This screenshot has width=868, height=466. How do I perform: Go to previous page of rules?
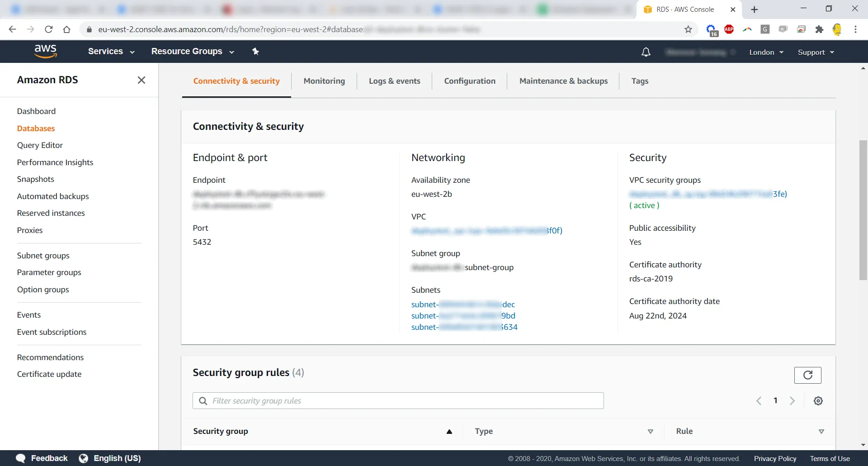click(759, 401)
